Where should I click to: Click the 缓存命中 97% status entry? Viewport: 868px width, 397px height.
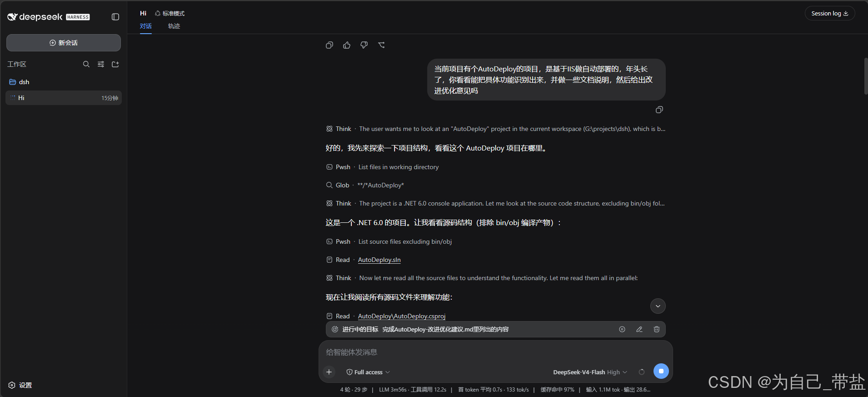click(557, 390)
